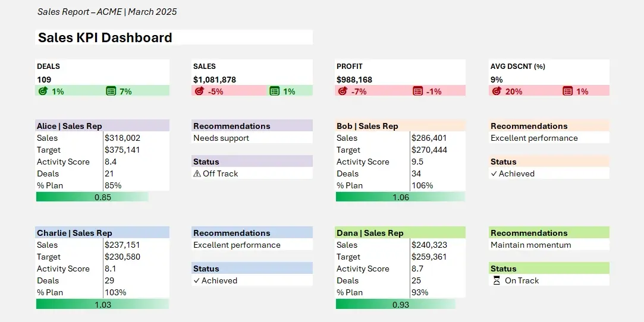Click the hourglass icon beside On Track
The image size is (644, 322).
pos(496,280)
